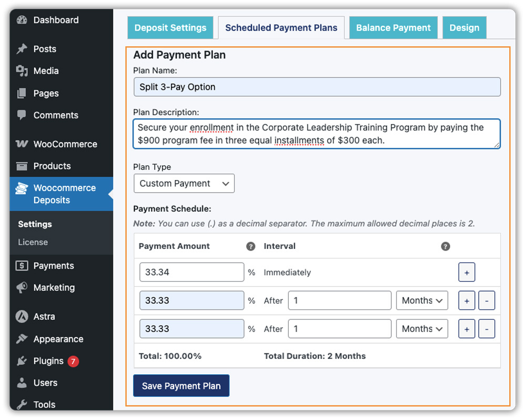Open the help tooltip next to Payment Amount

pos(251,246)
